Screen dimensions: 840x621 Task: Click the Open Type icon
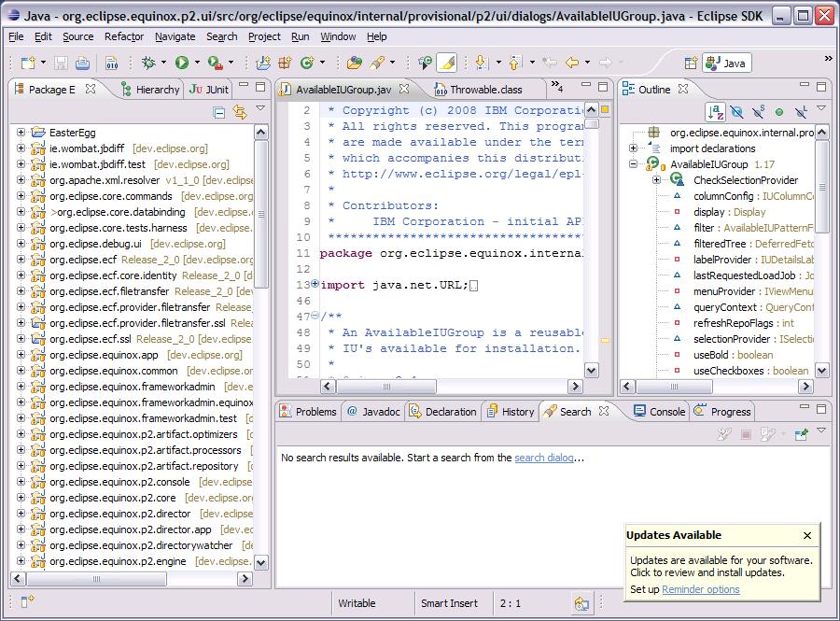pos(354,63)
